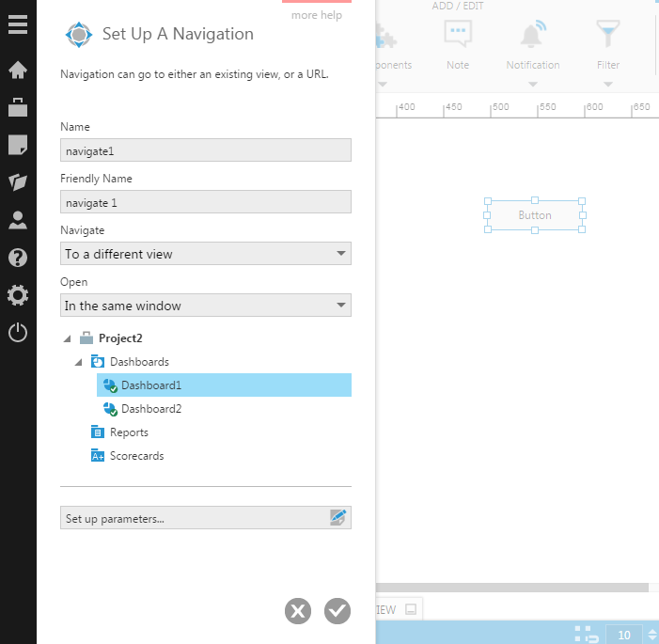The height and width of the screenshot is (644, 659).
Task: Click the Name field navigate1
Action: click(206, 150)
